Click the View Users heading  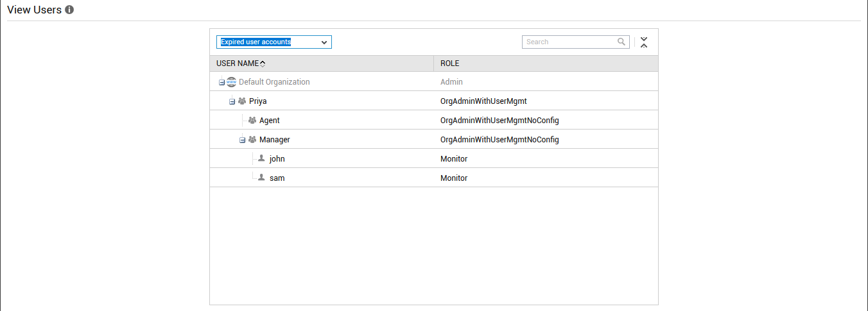pos(34,10)
